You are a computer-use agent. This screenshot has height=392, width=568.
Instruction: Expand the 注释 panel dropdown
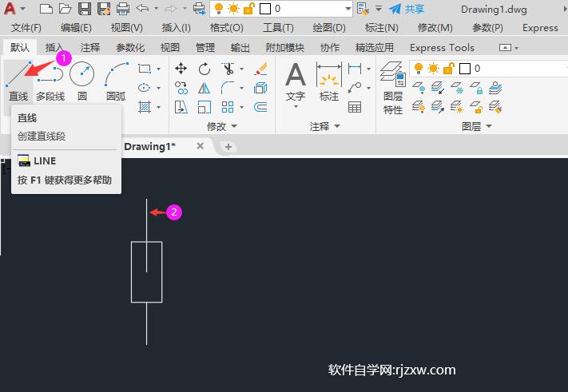click(337, 126)
